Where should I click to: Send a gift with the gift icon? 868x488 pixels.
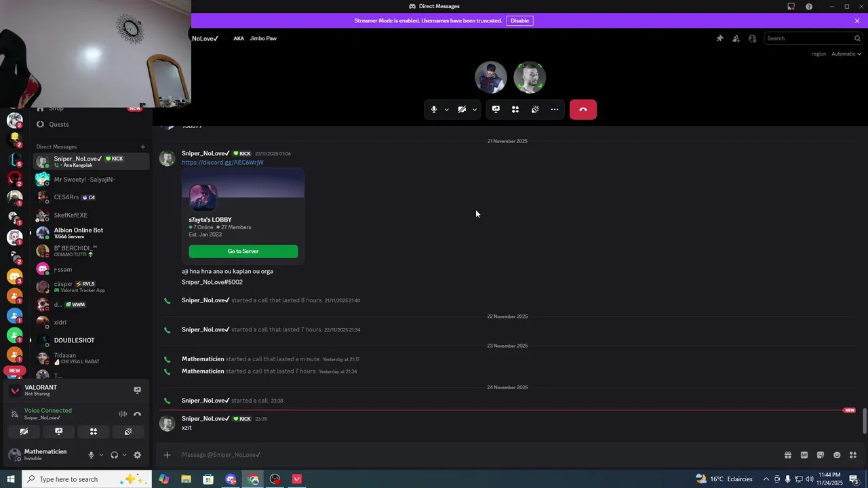788,455
